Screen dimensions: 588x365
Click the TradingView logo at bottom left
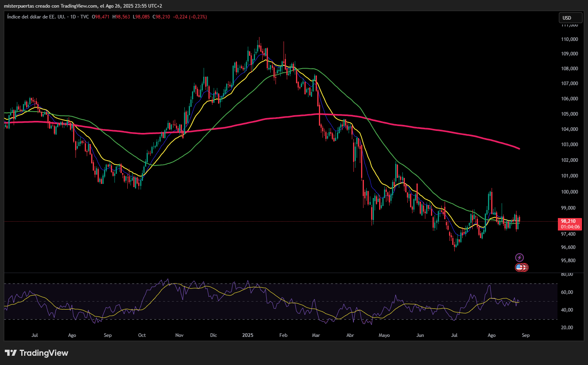coord(37,353)
